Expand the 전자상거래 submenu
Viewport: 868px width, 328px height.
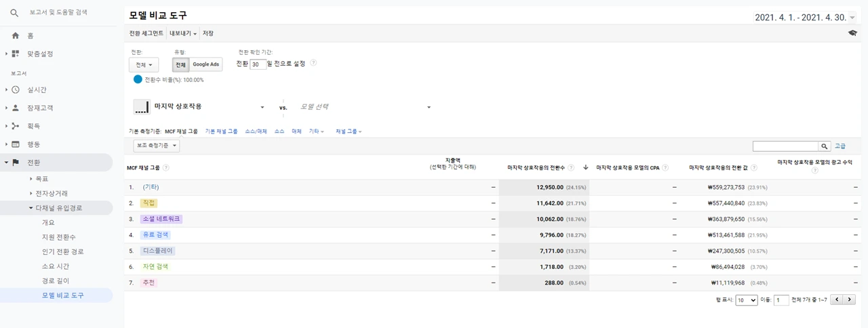coord(31,193)
